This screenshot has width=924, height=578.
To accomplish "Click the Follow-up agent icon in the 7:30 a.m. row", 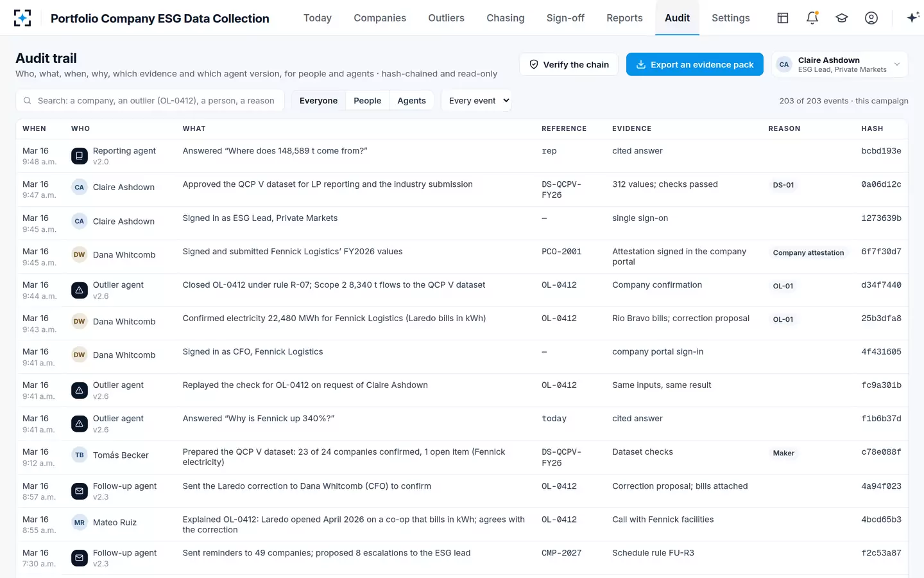I will pos(80,558).
